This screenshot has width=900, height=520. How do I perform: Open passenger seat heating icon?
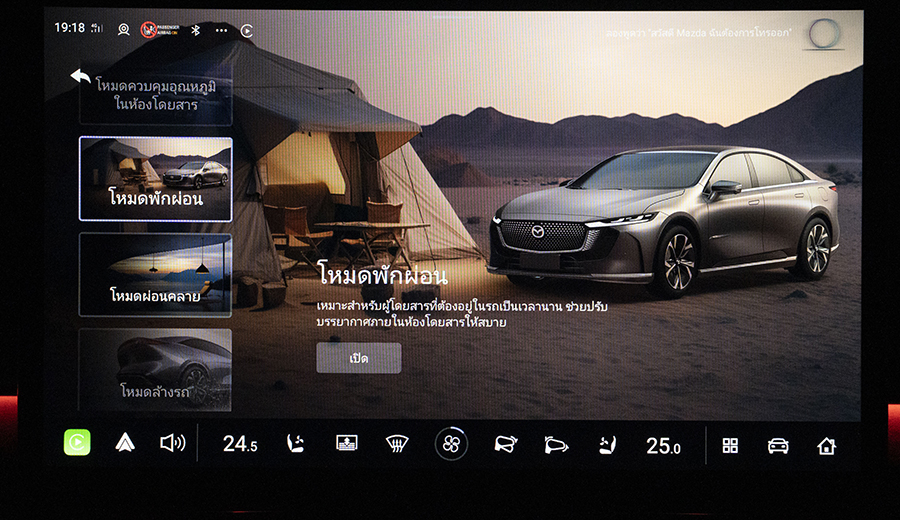607,445
